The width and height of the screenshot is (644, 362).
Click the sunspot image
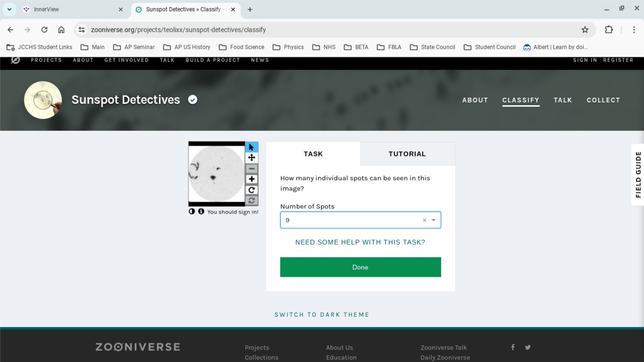(x=217, y=174)
